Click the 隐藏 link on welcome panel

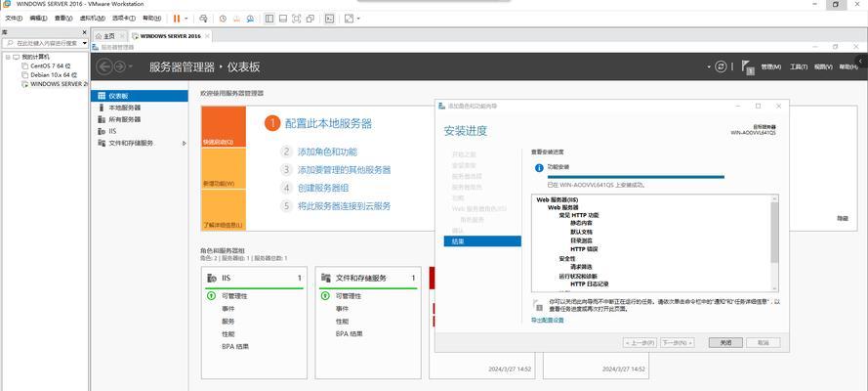coord(842,219)
